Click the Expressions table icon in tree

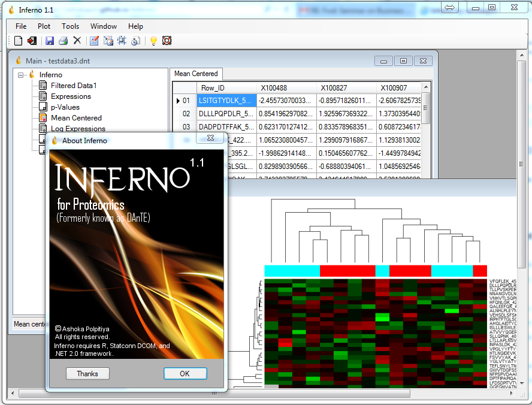(43, 96)
